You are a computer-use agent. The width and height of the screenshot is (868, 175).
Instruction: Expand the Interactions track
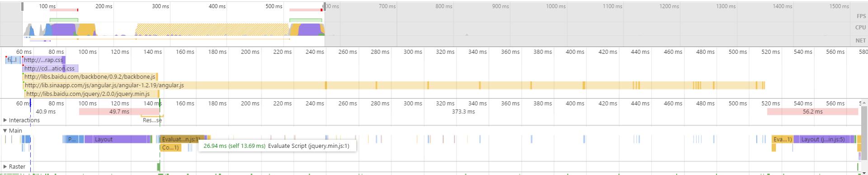tap(5, 120)
